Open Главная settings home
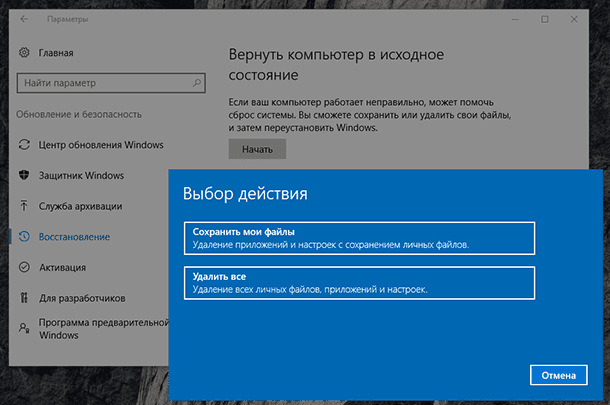Screen dimensions: 610x405 point(56,53)
